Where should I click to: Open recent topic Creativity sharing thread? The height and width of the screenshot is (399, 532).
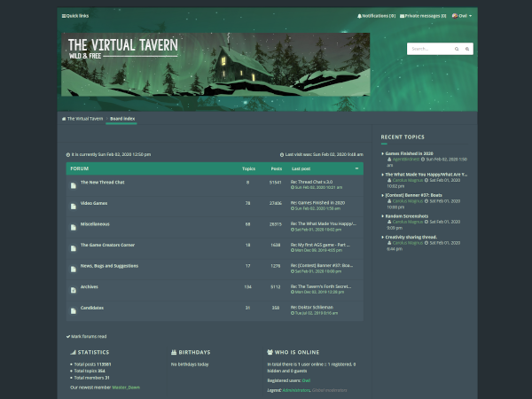coord(411,238)
